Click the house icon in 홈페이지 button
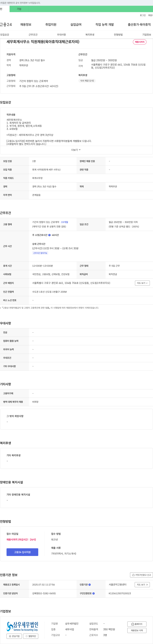Screen dimensions: 153x644 tap(133, 624)
